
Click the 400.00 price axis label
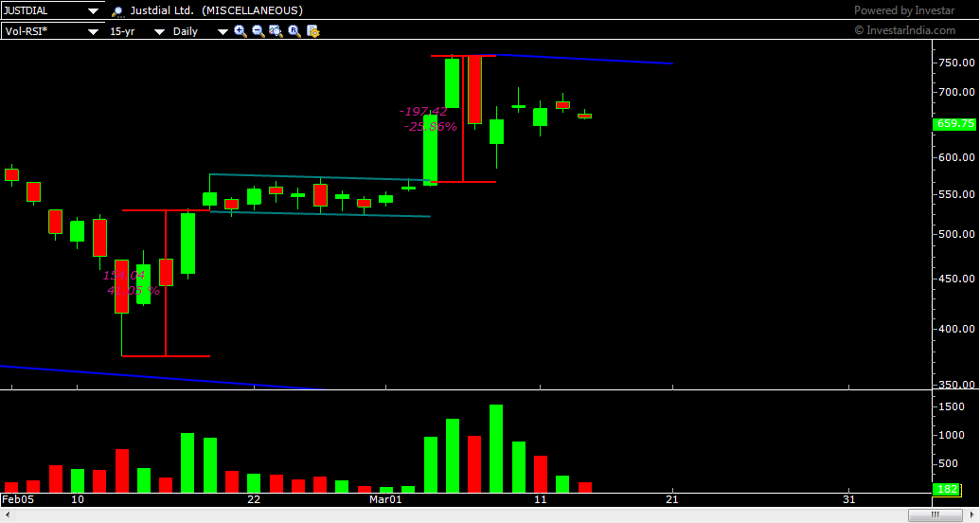point(956,329)
